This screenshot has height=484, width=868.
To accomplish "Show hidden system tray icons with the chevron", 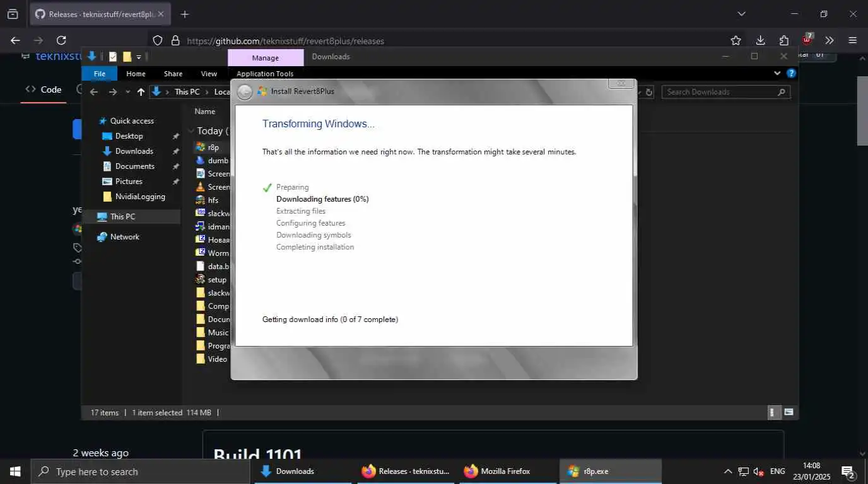I will pyautogui.click(x=728, y=471).
